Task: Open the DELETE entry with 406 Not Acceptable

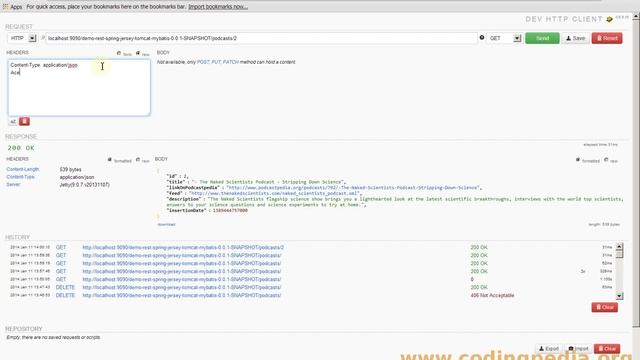Action: tap(182, 295)
